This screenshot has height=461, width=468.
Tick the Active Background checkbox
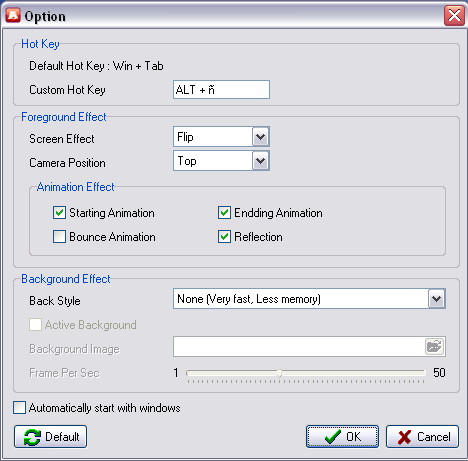tap(35, 325)
